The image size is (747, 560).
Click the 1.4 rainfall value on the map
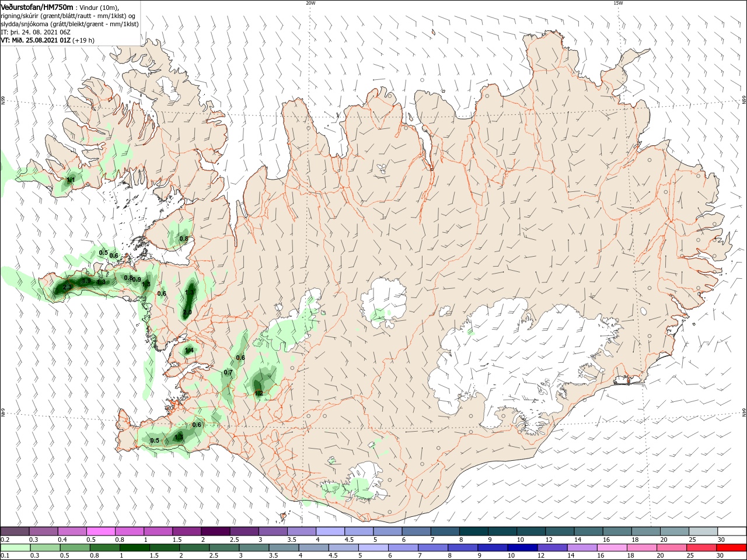click(x=189, y=351)
